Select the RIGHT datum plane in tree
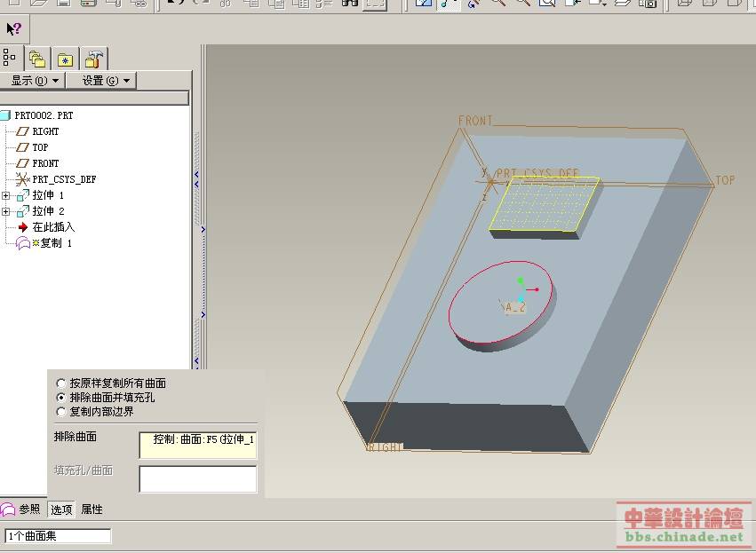The width and height of the screenshot is (756, 553). tap(45, 131)
